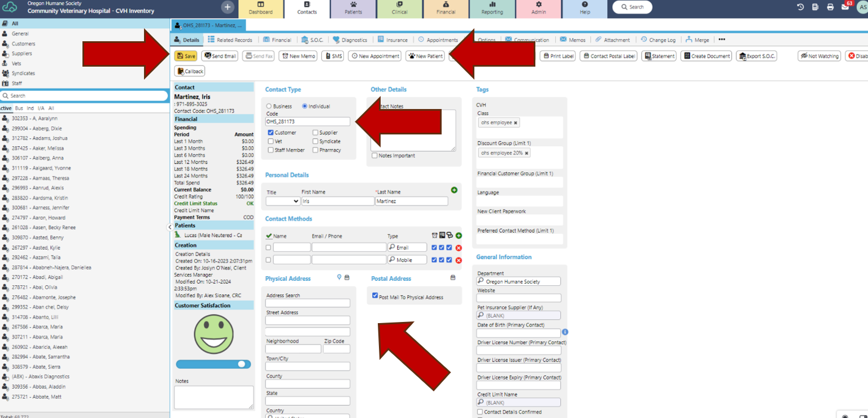The height and width of the screenshot is (418, 868).
Task: Click the map pin icon by Physical Address
Action: (339, 277)
